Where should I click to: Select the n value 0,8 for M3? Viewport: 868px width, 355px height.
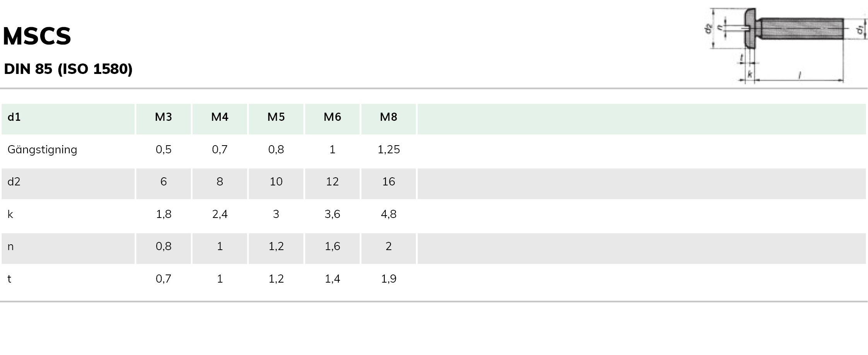click(x=164, y=246)
